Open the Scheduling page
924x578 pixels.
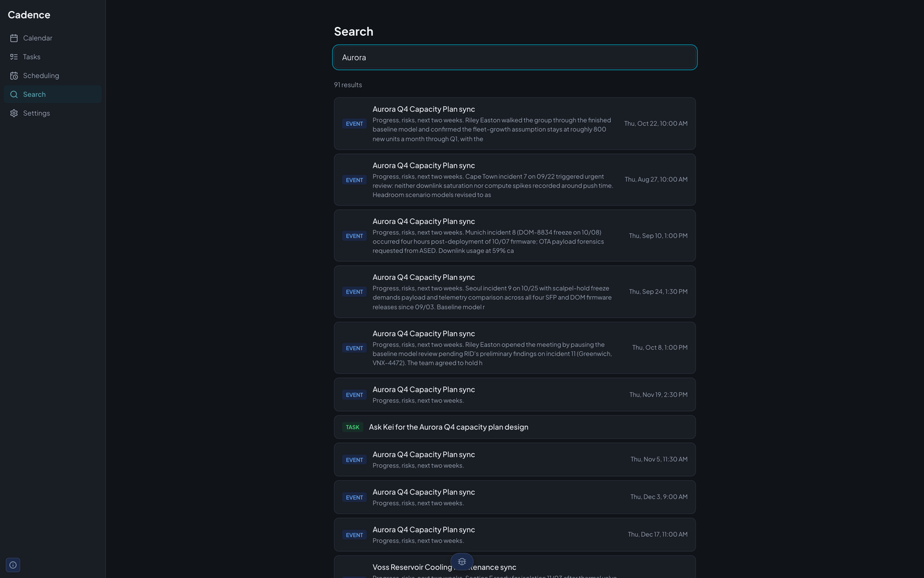pyautogui.click(x=53, y=76)
